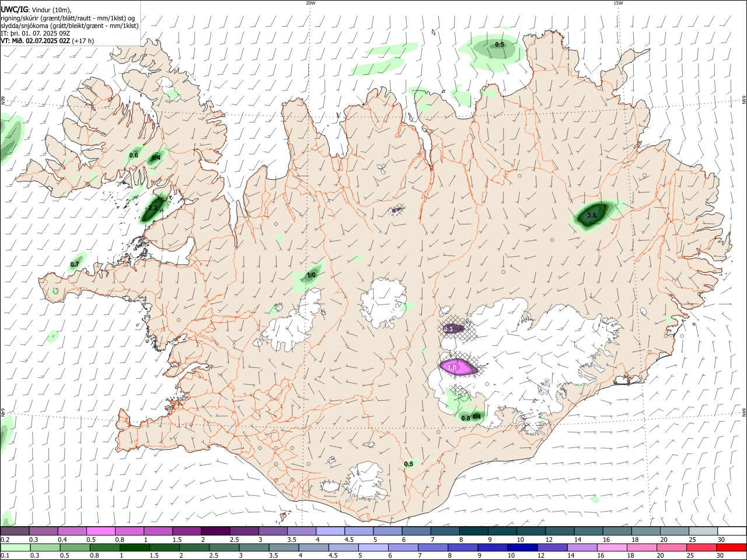
Task: Pick the dark plum 0.2 swatch in top legend row
Action: (x=15, y=531)
